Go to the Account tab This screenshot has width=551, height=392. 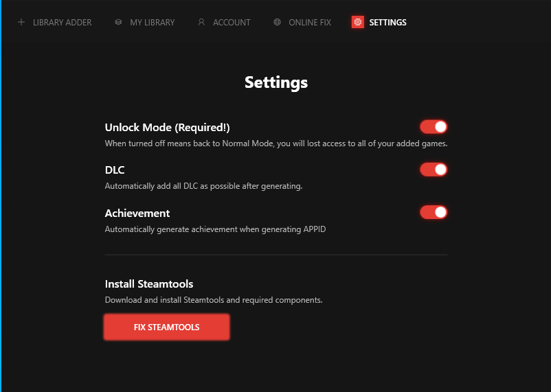[x=232, y=23]
